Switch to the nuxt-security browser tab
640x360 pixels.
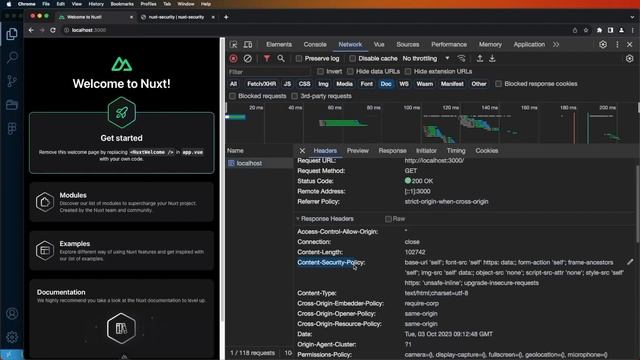(176, 17)
